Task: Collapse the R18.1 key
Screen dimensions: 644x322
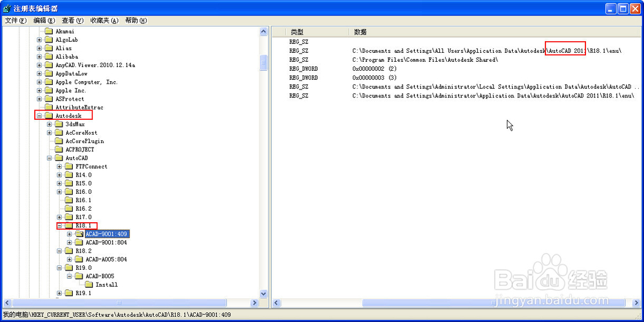Action: (x=59, y=225)
